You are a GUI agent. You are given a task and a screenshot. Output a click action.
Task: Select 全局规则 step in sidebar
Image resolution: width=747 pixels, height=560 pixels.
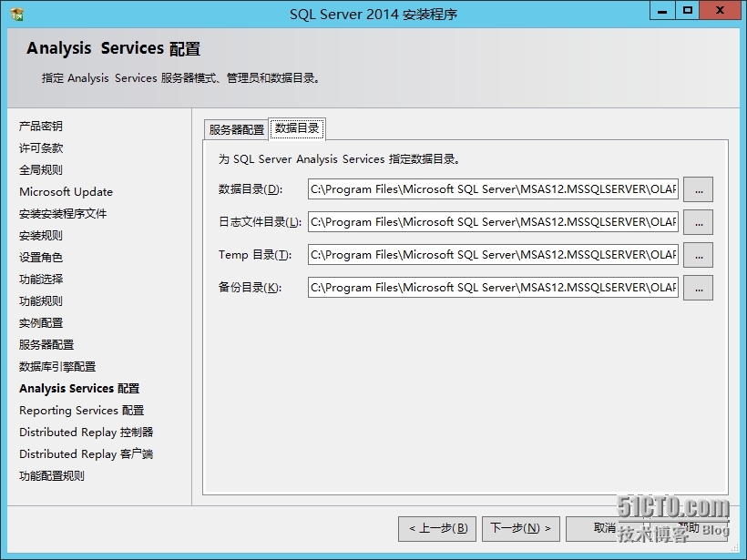(41, 170)
